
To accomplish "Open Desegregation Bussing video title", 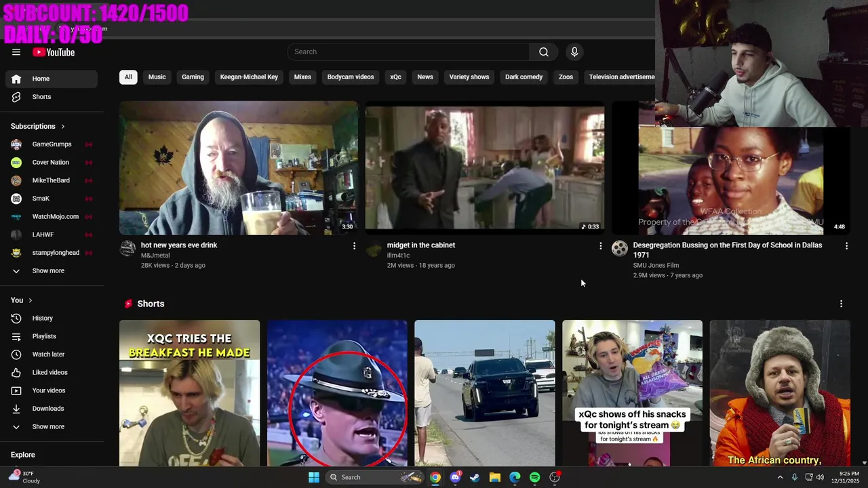I will click(727, 250).
